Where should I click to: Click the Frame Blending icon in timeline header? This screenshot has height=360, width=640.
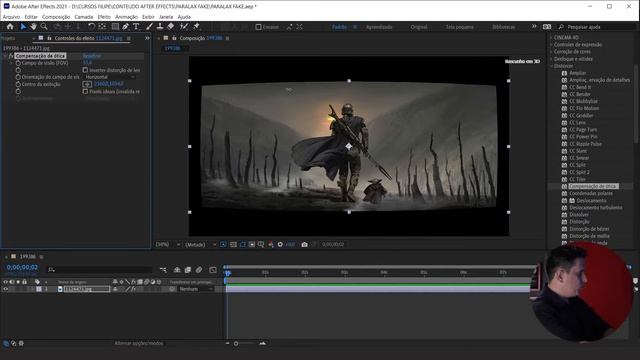188,270
